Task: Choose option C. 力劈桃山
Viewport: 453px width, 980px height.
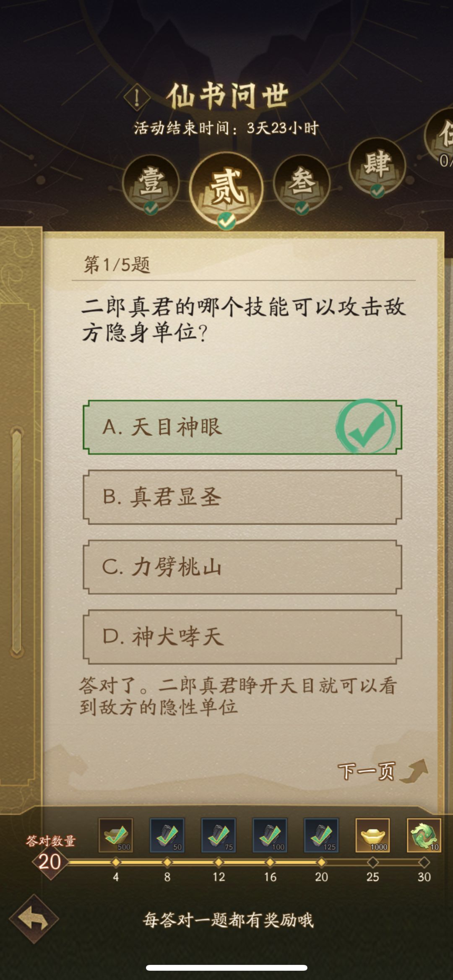Action: (x=242, y=567)
